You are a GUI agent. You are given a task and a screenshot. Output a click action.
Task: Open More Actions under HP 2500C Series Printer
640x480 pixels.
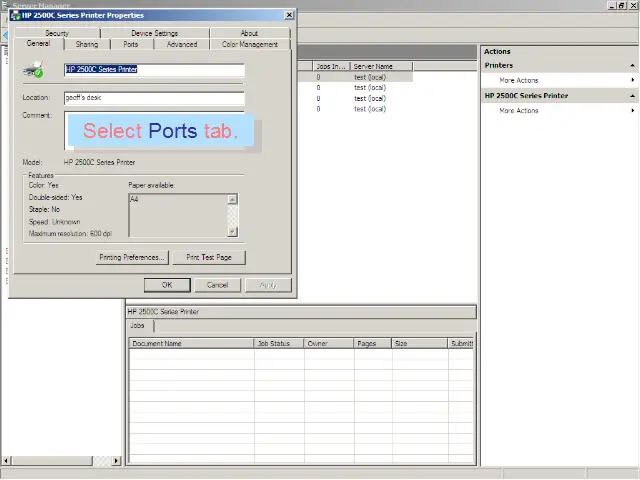click(519, 111)
